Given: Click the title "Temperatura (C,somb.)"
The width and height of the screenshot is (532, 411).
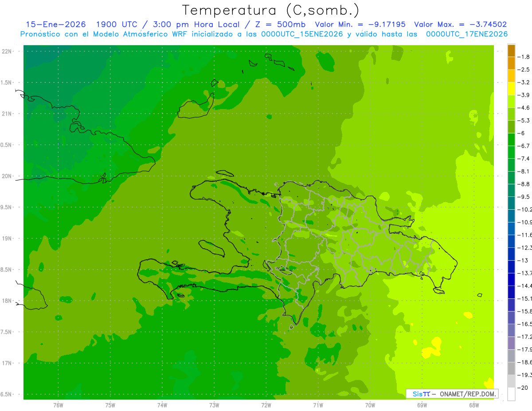Looking at the screenshot, I should [x=271, y=10].
